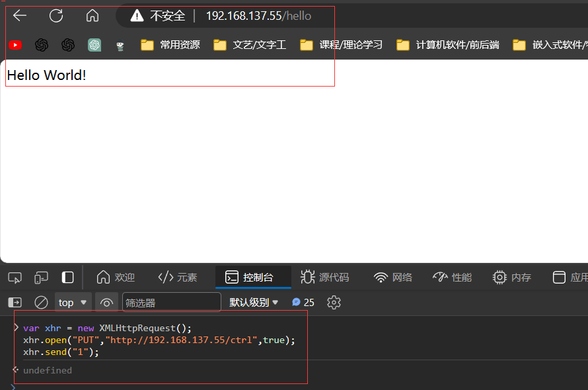Go to the browser home page

click(x=92, y=16)
